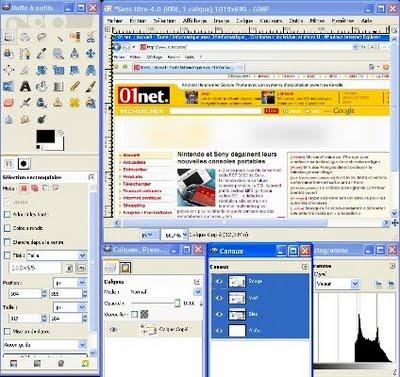Select the Rectangle Select tool
Screen dimensions: 400x377
(x=9, y=37)
